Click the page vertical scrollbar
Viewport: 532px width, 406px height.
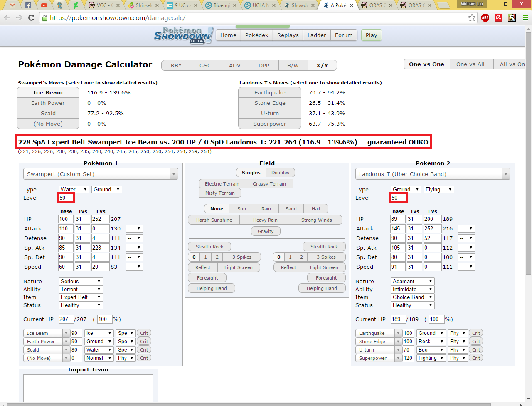pos(528,154)
